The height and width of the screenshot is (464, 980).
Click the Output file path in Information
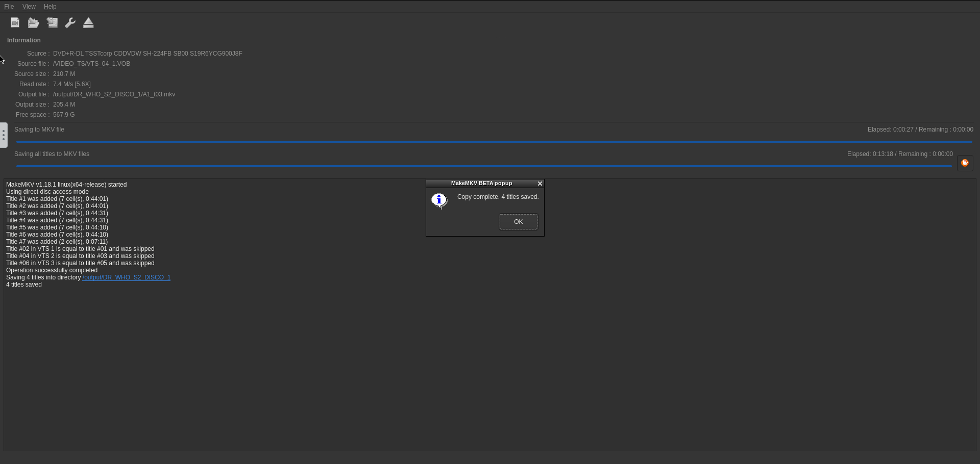(114, 94)
